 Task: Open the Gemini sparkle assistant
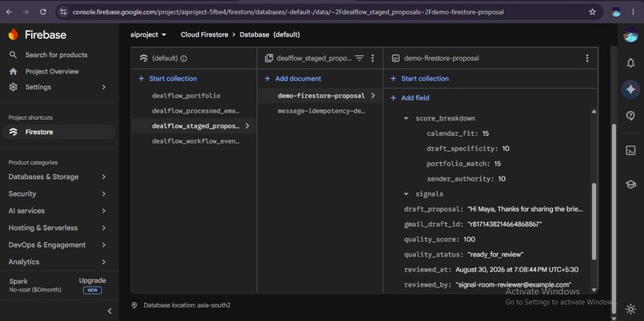coord(630,89)
